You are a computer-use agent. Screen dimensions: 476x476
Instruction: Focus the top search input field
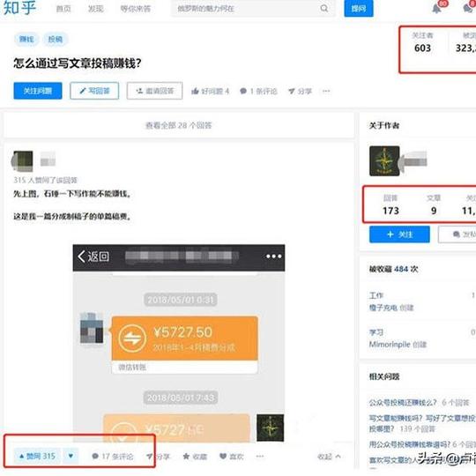pos(248,9)
